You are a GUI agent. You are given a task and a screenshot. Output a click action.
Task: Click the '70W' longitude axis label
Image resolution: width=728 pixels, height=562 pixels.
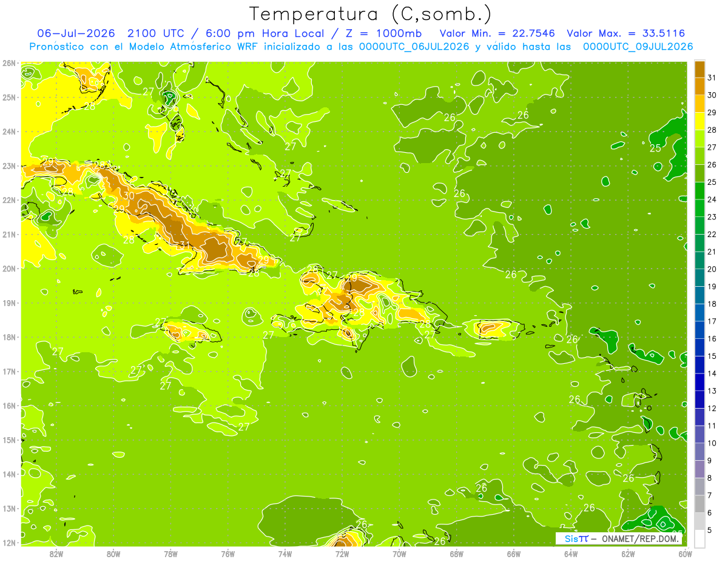point(399,554)
